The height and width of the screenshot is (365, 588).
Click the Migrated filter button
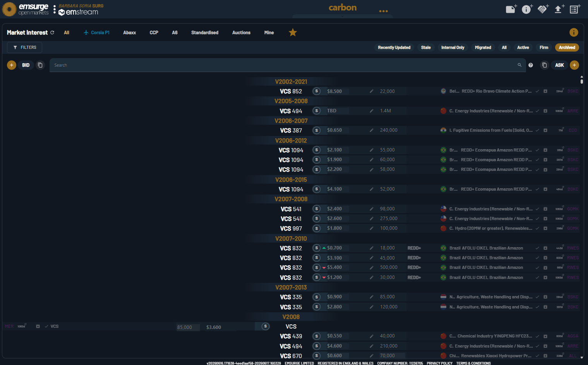point(483,47)
